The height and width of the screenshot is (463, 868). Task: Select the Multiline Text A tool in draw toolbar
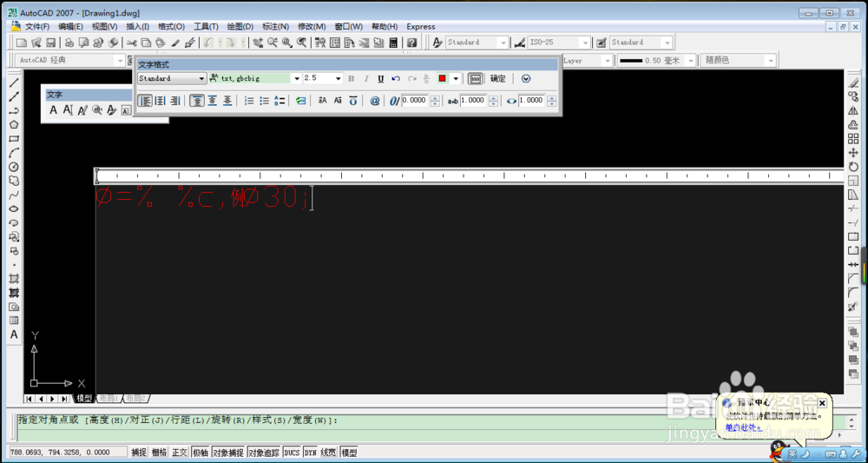pyautogui.click(x=15, y=334)
